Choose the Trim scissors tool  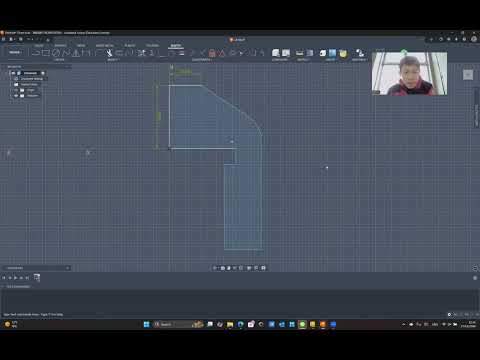click(x=109, y=53)
